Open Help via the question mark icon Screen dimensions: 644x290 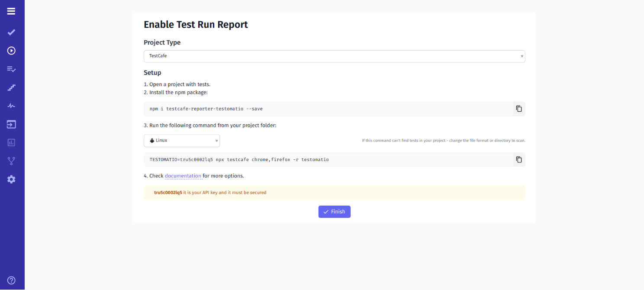[x=11, y=280]
